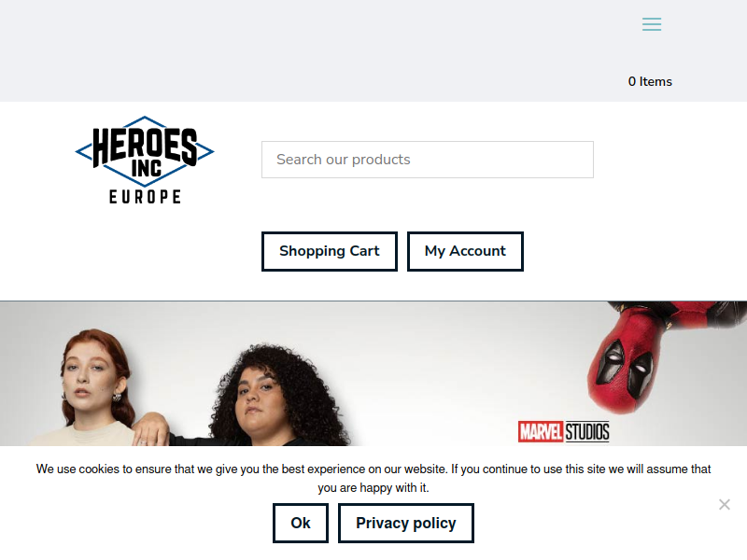Screen dimensions: 747x560
Task: Accept cookies with the Ok button
Action: 301,523
